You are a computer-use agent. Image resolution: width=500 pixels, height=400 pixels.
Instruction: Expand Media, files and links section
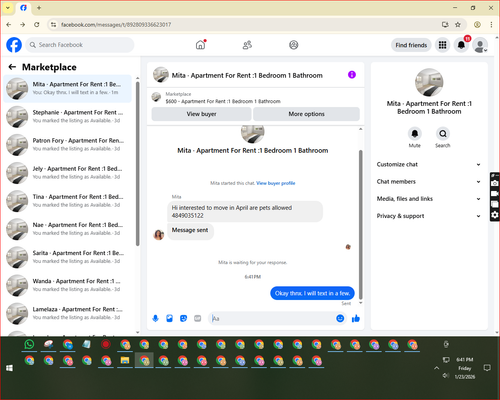[429, 199]
